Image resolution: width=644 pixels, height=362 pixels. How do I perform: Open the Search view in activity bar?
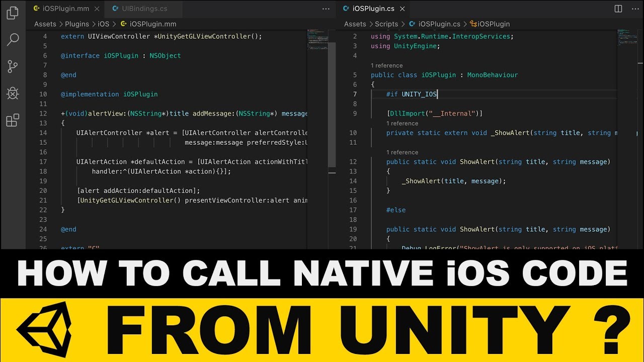[x=13, y=39]
